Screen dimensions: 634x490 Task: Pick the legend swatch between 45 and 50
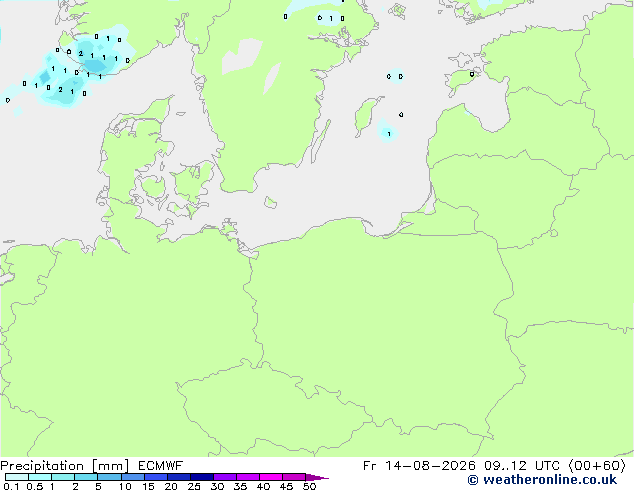point(294,477)
